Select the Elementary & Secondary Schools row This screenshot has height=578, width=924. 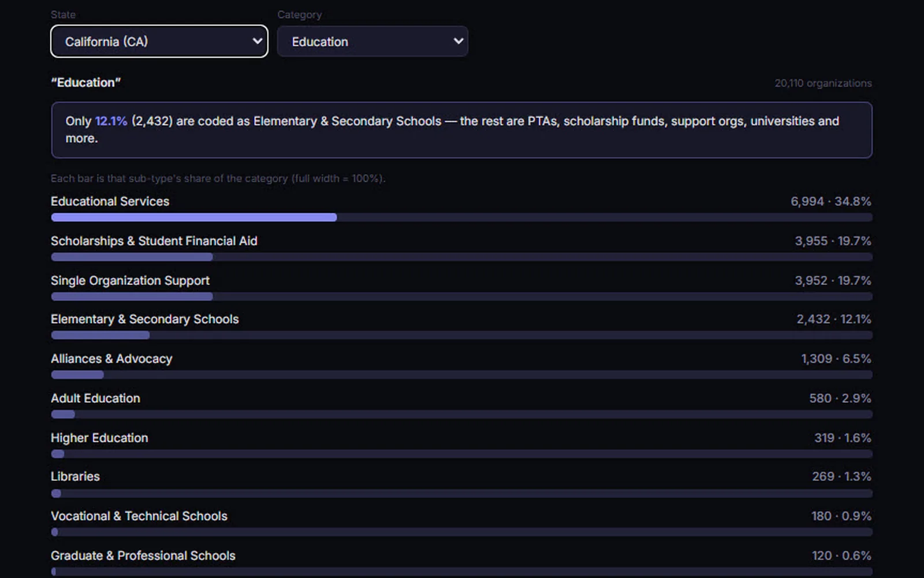pos(461,326)
